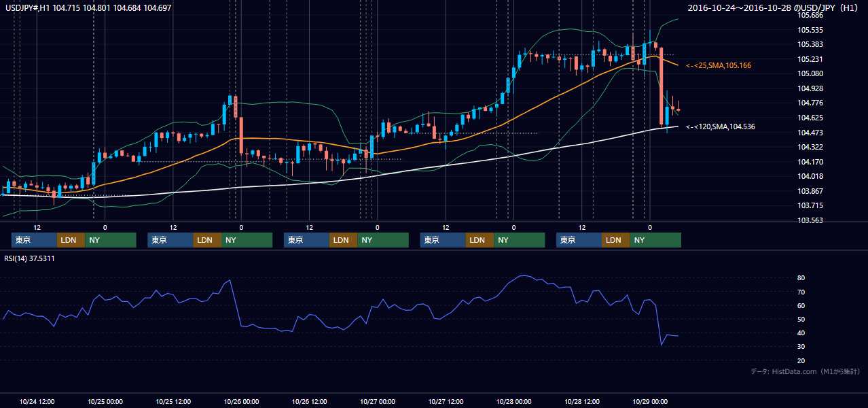Click RSI scale value 80
This screenshot has height=408, width=868.
[801, 278]
